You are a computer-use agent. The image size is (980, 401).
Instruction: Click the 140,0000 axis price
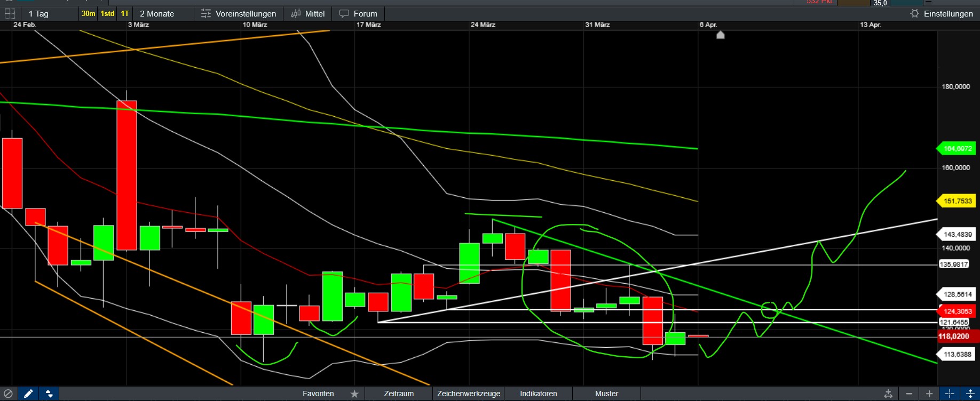coord(955,248)
